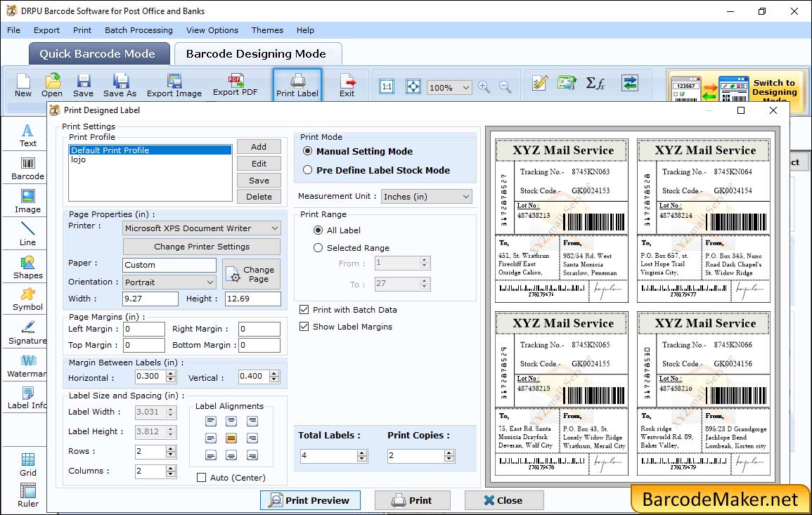Toggle the Show Label Margins checkbox

[304, 327]
